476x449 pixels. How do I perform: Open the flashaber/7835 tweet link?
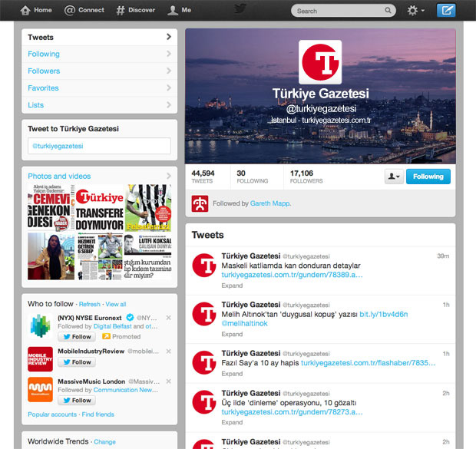click(369, 363)
